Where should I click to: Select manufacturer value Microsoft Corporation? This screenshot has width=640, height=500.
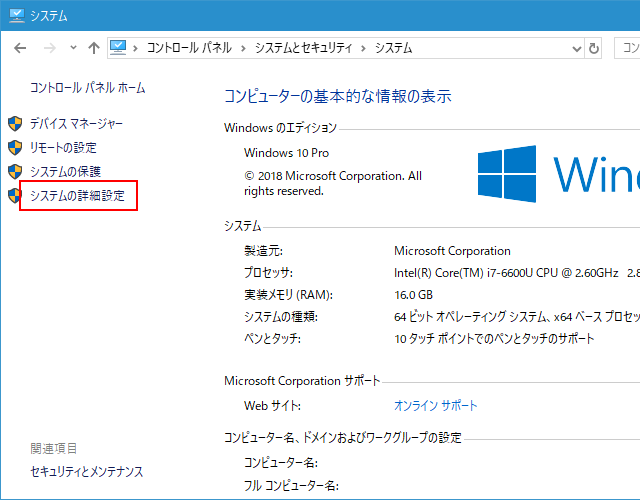[x=452, y=251]
